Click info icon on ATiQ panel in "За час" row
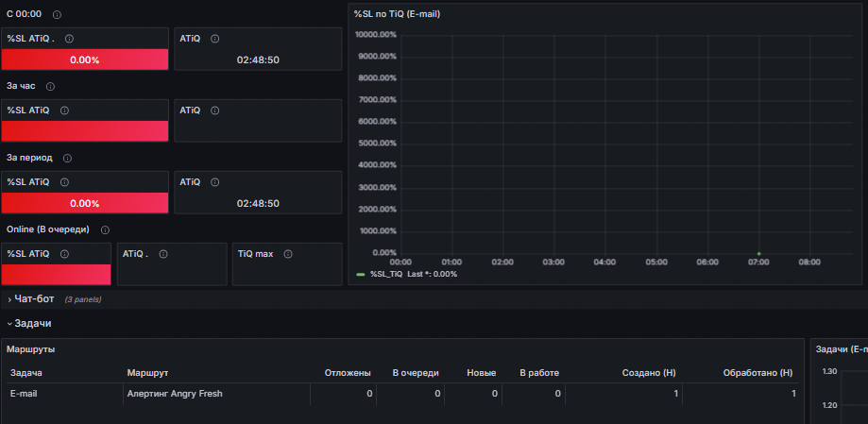Viewport: 868px width, 424px height. pyautogui.click(x=215, y=110)
